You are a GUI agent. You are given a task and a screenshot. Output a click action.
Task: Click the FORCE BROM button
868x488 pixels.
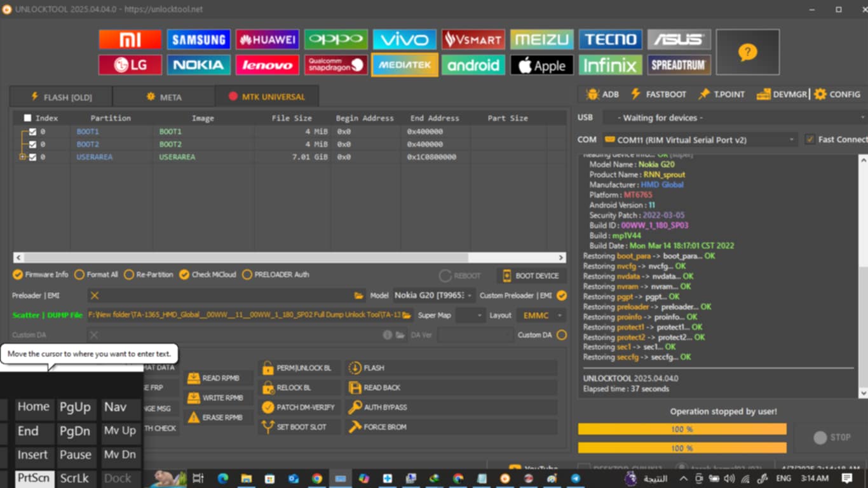451,427
